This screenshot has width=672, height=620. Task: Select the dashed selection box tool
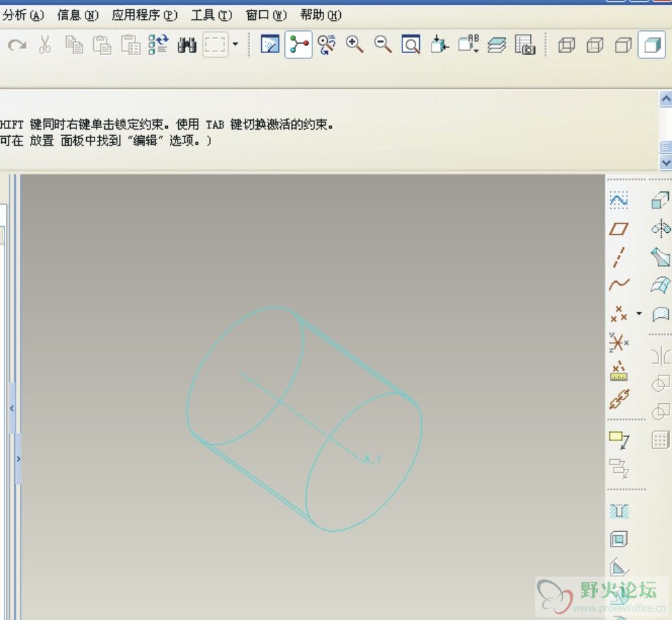[214, 45]
